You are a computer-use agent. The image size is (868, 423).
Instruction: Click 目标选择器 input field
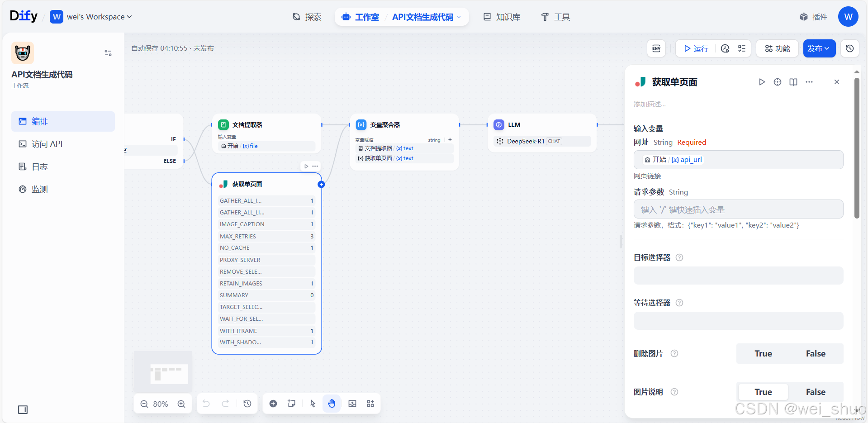point(738,276)
